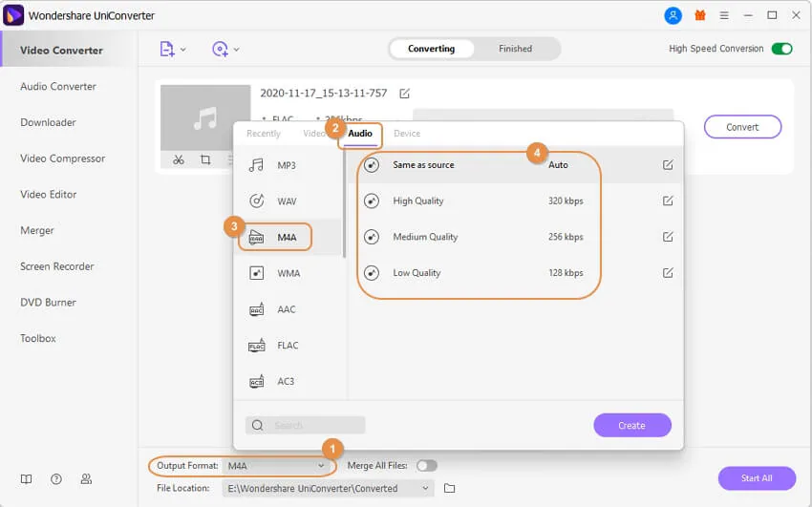The image size is (812, 507).
Task: Select WAV format
Action: pyautogui.click(x=288, y=201)
